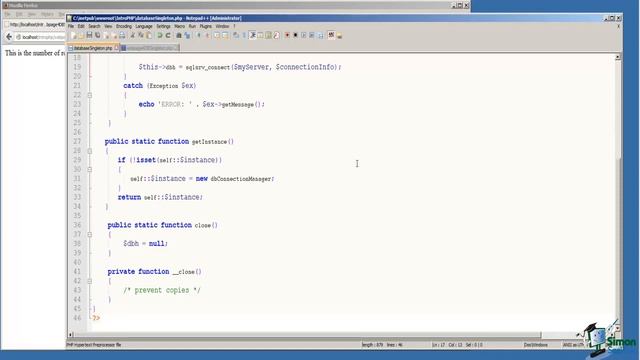Click the Firefox localhost address bar
This screenshot has width=640, height=360.
coord(41,37)
